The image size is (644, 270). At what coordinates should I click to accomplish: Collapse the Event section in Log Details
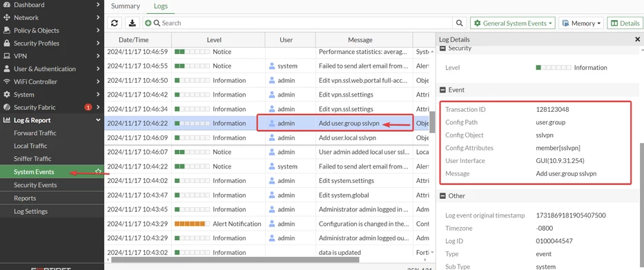click(x=442, y=90)
